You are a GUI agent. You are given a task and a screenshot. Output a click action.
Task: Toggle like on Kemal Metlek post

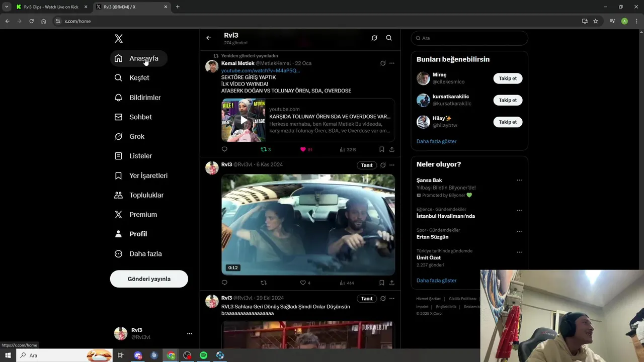click(306, 149)
